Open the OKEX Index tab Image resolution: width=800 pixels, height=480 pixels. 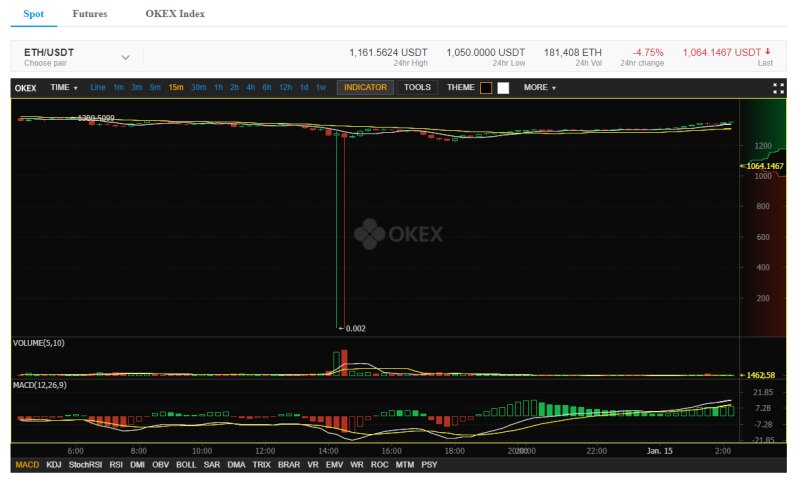[175, 14]
